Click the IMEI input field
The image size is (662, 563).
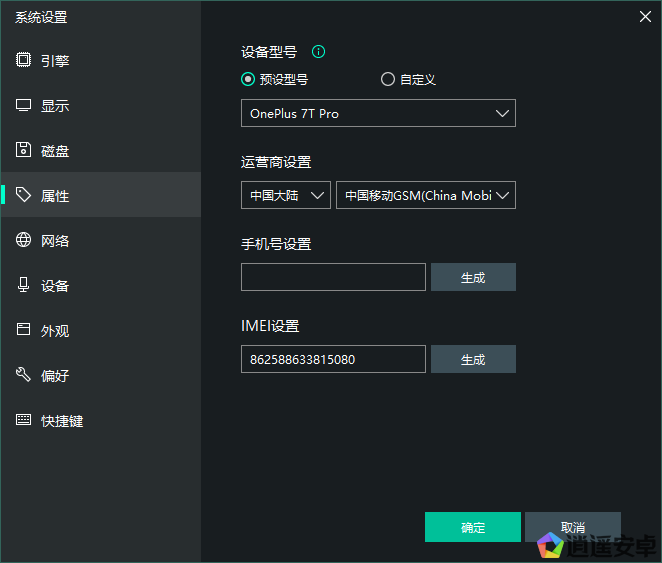pos(333,359)
